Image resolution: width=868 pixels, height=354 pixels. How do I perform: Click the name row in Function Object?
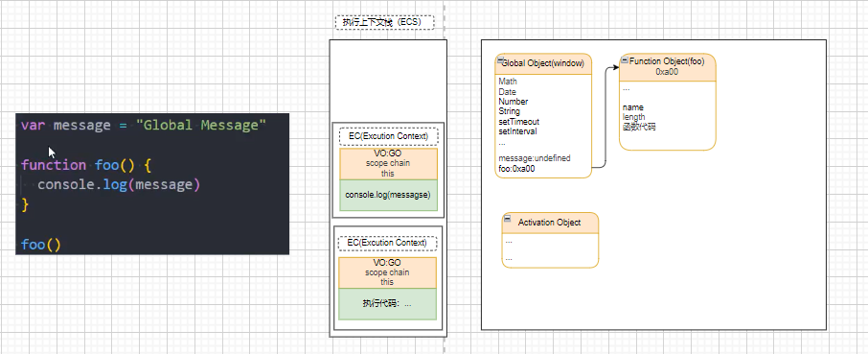click(x=633, y=107)
